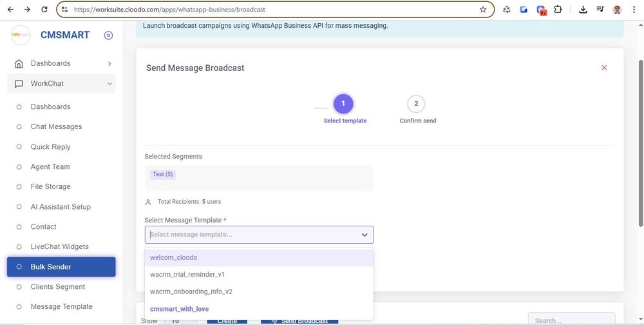Click step 2 Confirm send circle
The image size is (644, 325).
[x=416, y=104]
